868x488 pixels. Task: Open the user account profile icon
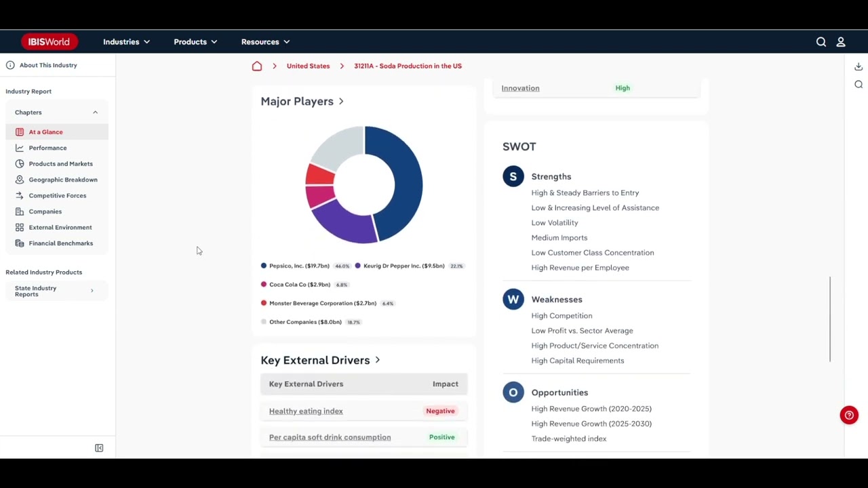pos(841,42)
